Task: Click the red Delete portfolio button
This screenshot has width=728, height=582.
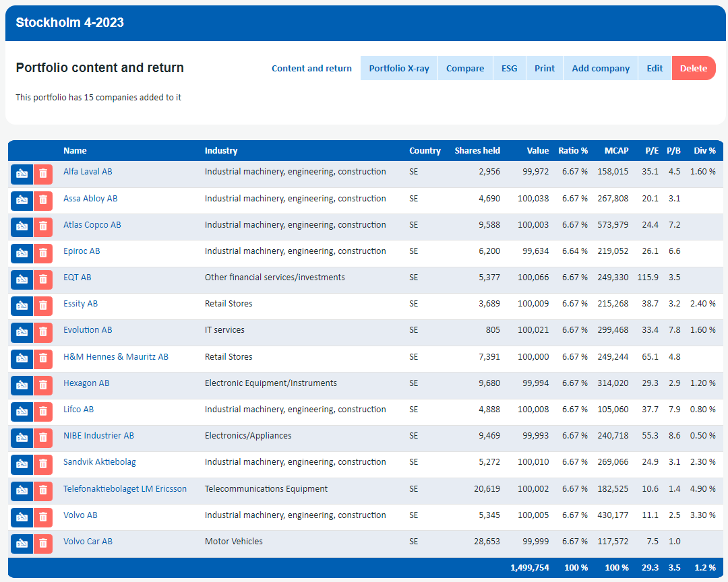Action: coord(694,68)
